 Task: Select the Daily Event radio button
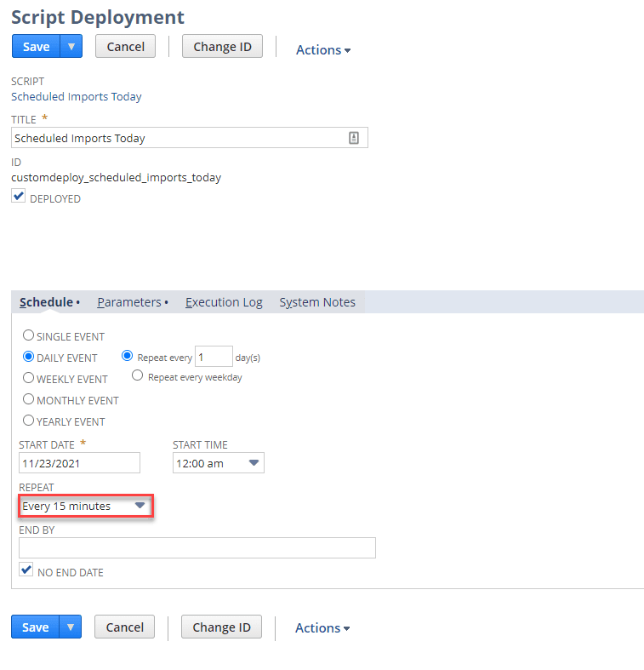pos(28,357)
